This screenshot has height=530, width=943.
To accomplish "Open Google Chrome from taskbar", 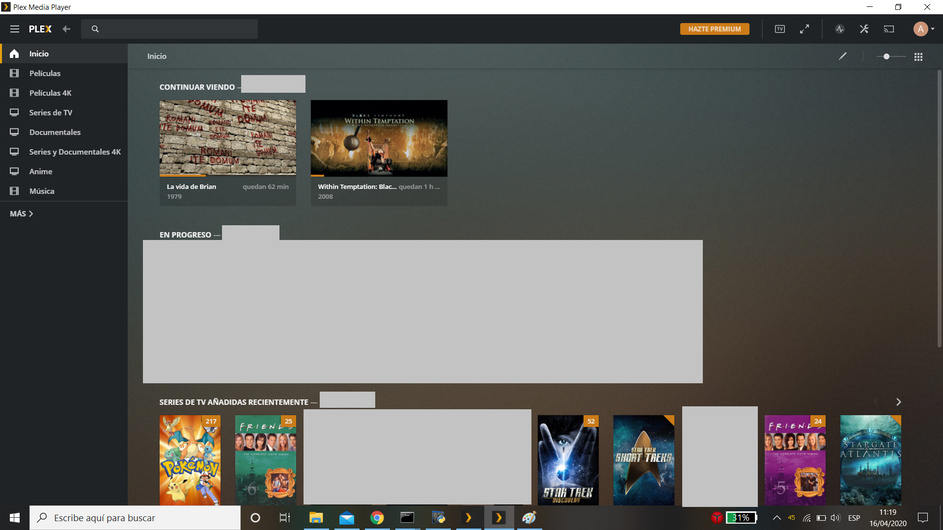I will 377,517.
